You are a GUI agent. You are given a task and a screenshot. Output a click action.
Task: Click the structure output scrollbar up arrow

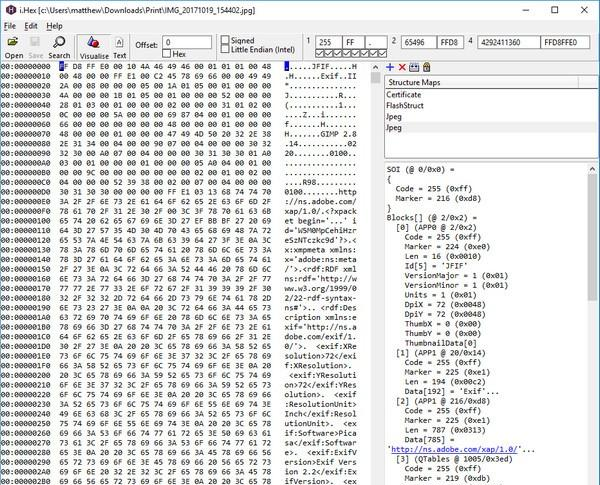pyautogui.click(x=592, y=169)
